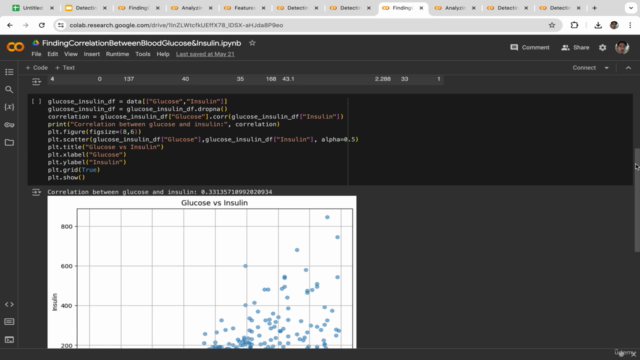Switch to the Untitled spreadsheet tab

(x=32, y=8)
